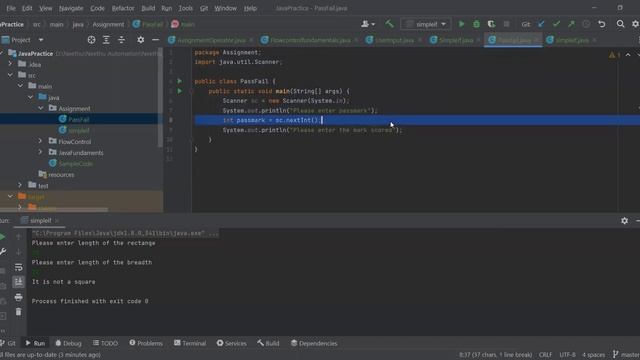Open the Build menu

click(148, 8)
